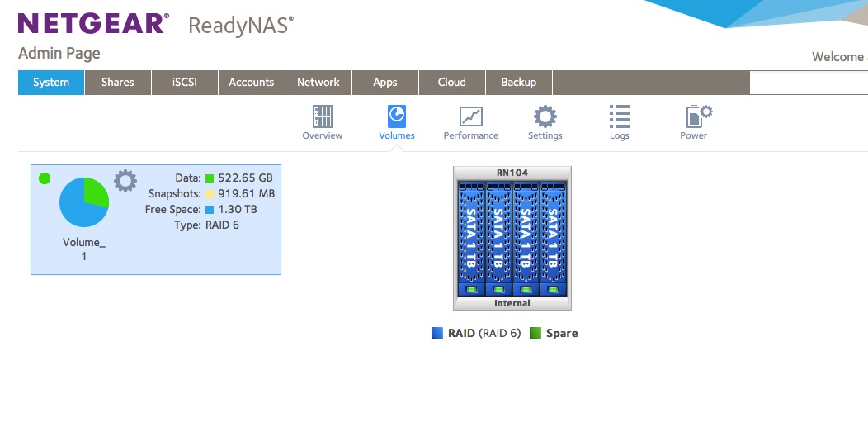The width and height of the screenshot is (868, 432).
Task: Select the second SATA 1 TB disk
Action: (x=498, y=238)
